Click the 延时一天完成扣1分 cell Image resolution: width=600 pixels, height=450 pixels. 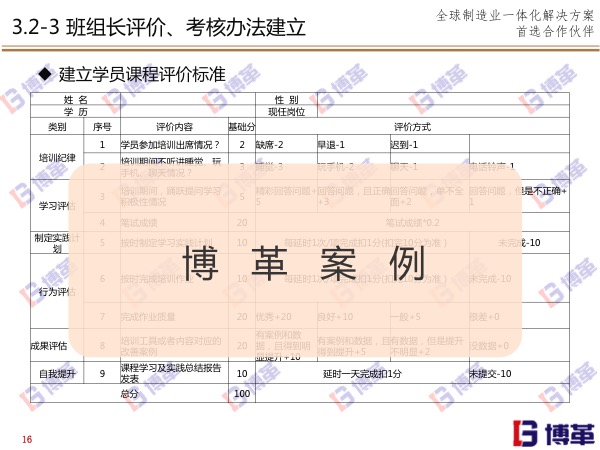click(362, 373)
